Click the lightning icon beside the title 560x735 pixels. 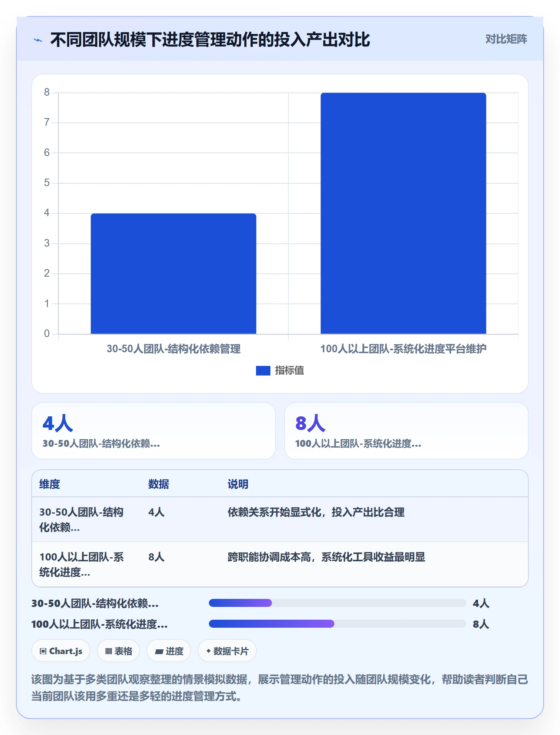[38, 40]
